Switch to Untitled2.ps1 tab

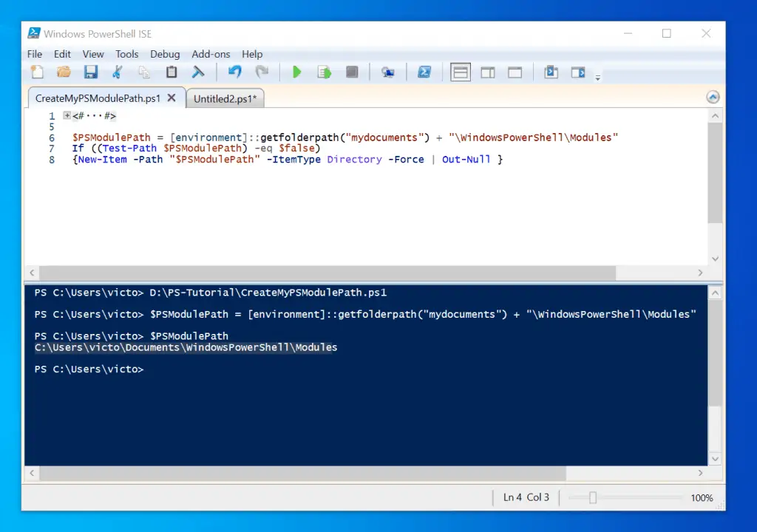[225, 99]
